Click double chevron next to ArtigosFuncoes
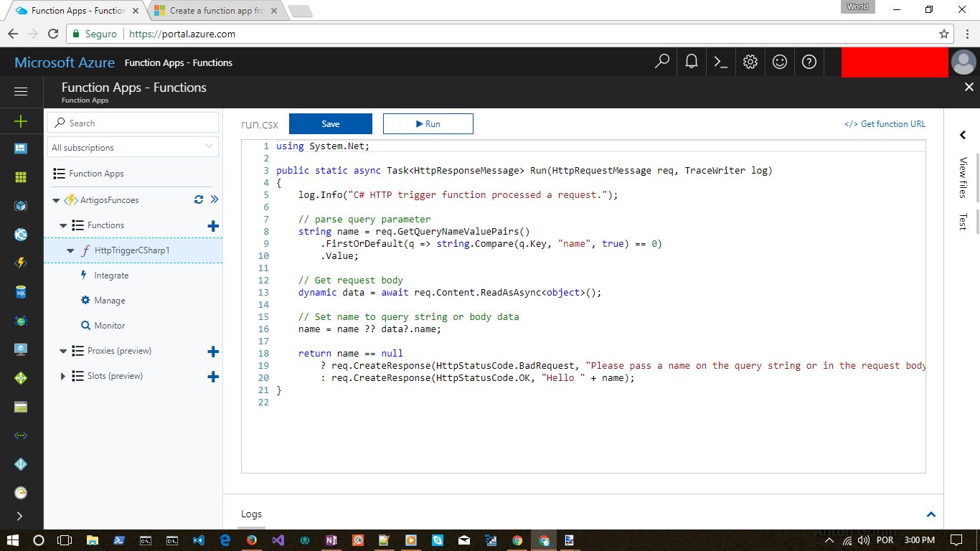Viewport: 980px width, 551px height. click(214, 199)
